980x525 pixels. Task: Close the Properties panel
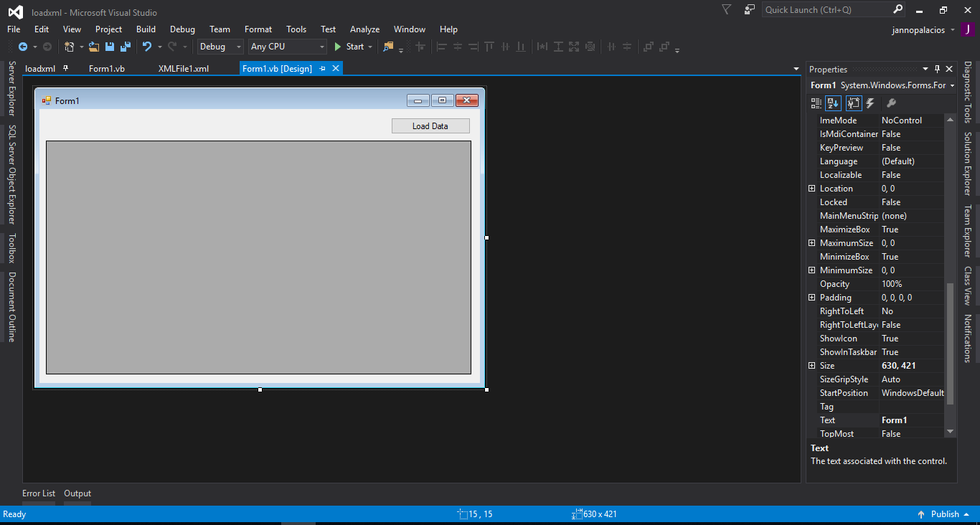(949, 69)
